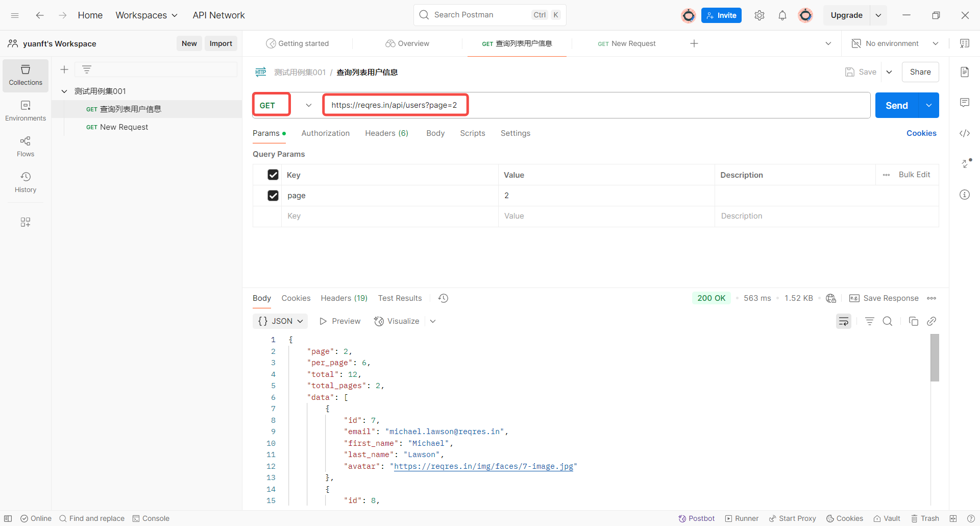Switch to the Authorization tab

[326, 133]
